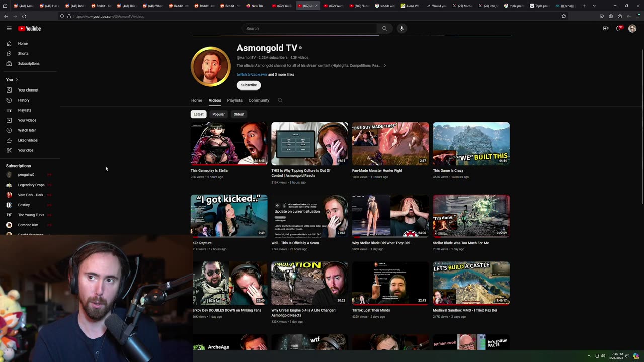Open "This Game Is Crazy" thumbnail
This screenshot has width=644, height=362.
pyautogui.click(x=471, y=144)
